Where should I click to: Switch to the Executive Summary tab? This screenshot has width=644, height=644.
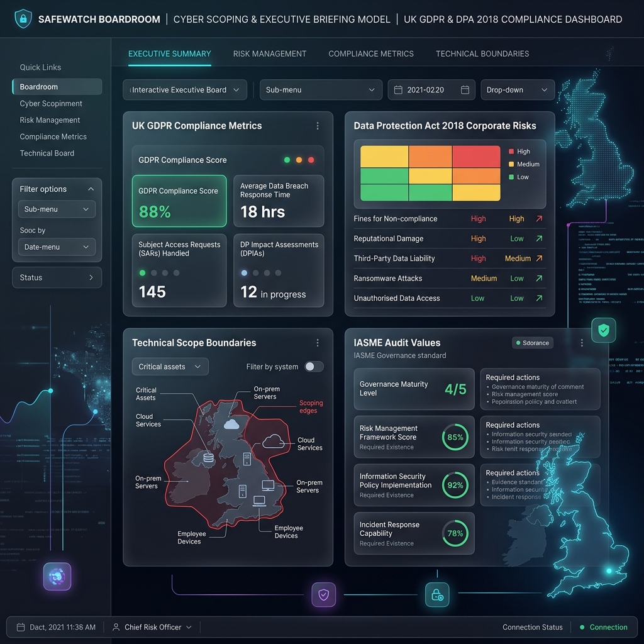pyautogui.click(x=170, y=54)
